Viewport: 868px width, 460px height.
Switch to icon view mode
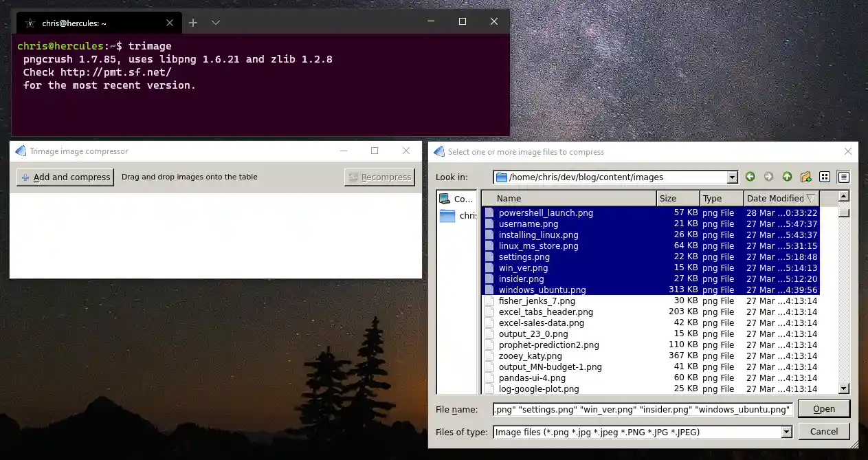pos(824,177)
